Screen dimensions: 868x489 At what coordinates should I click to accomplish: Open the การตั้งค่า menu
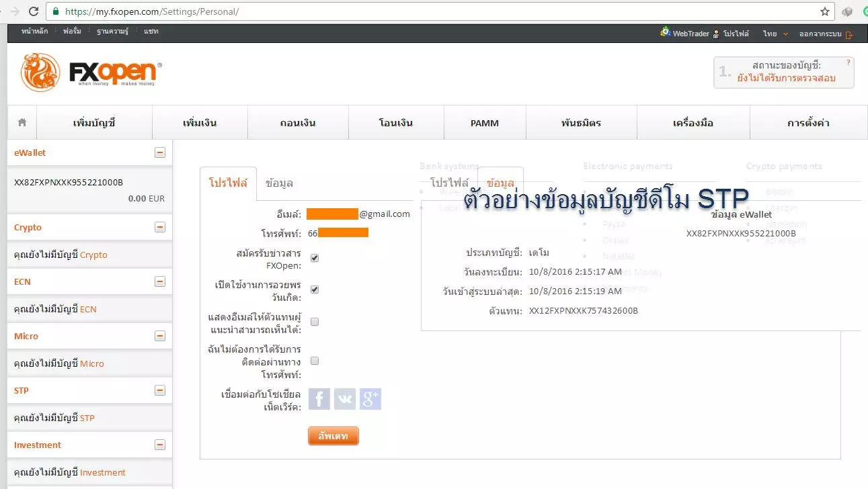(x=808, y=123)
